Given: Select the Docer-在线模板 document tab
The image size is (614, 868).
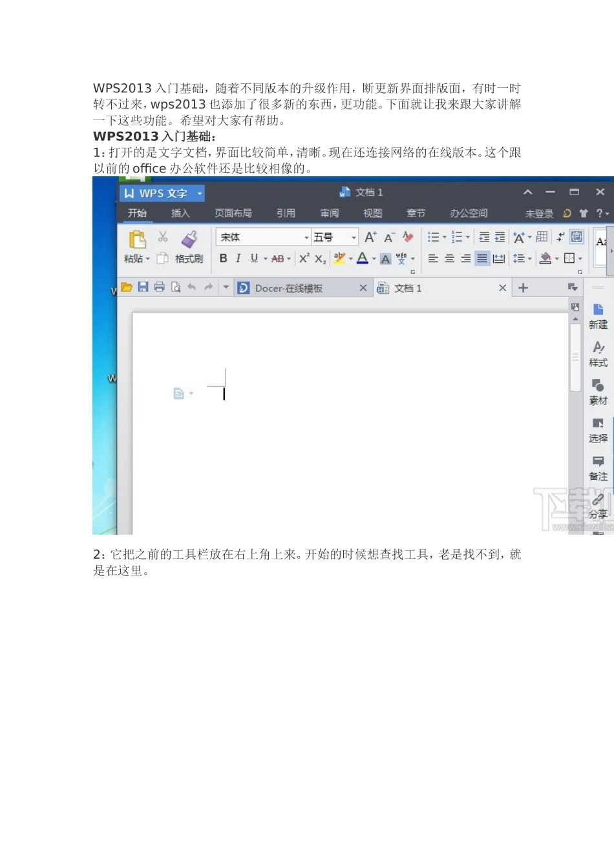Looking at the screenshot, I should pos(302,288).
